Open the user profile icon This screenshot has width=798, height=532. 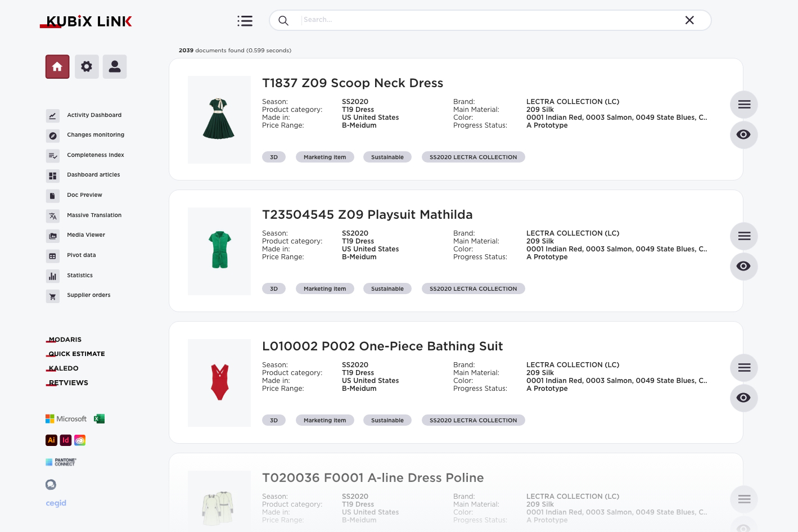[115, 67]
